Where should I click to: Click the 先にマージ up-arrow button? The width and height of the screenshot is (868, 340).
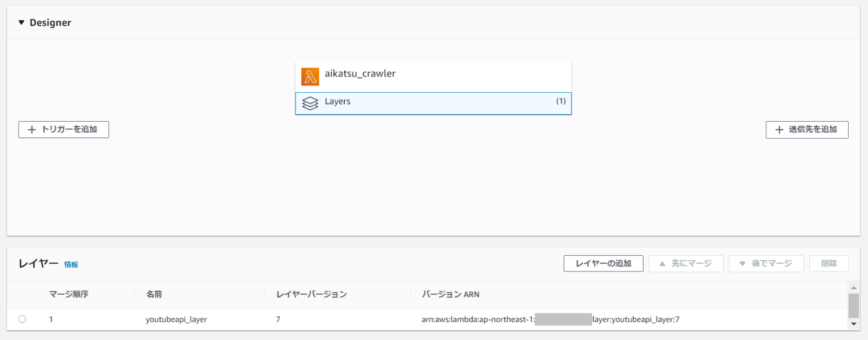coord(686,264)
